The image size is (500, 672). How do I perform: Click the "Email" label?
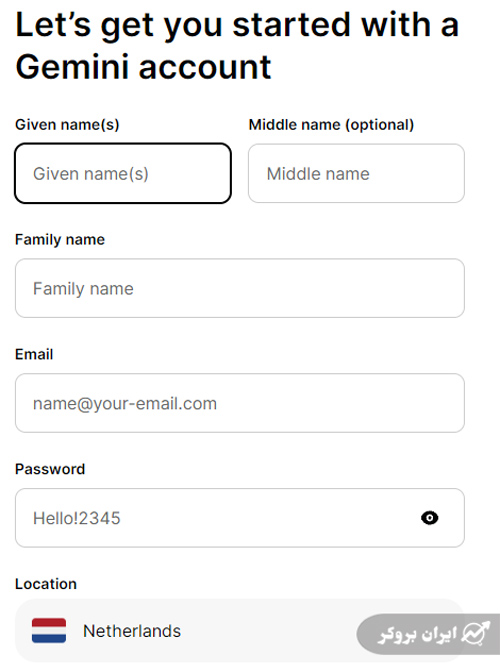tap(34, 354)
